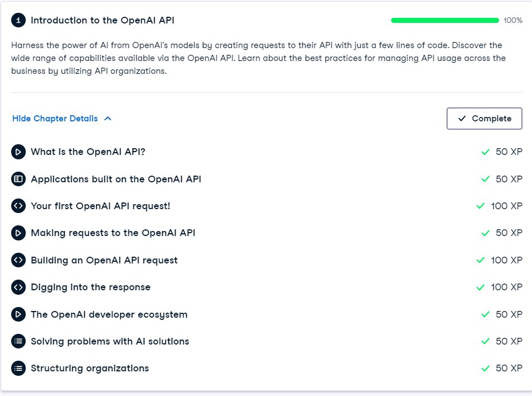
Task: Click the 100% progress label
Action: coord(512,20)
